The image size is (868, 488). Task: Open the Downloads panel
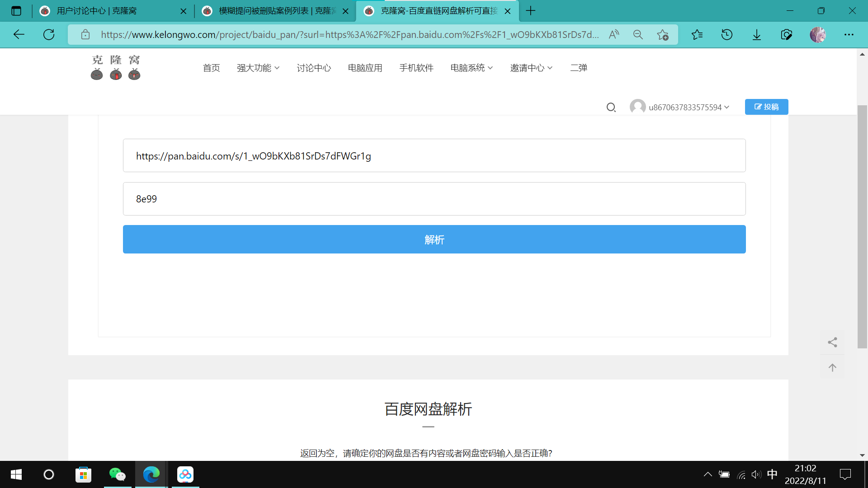(757, 34)
